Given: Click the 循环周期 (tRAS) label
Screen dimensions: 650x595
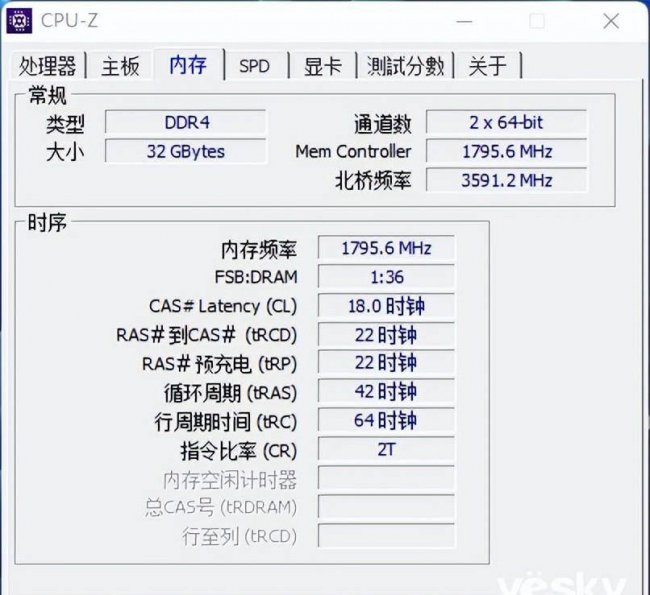Looking at the screenshot, I should click(x=230, y=393).
